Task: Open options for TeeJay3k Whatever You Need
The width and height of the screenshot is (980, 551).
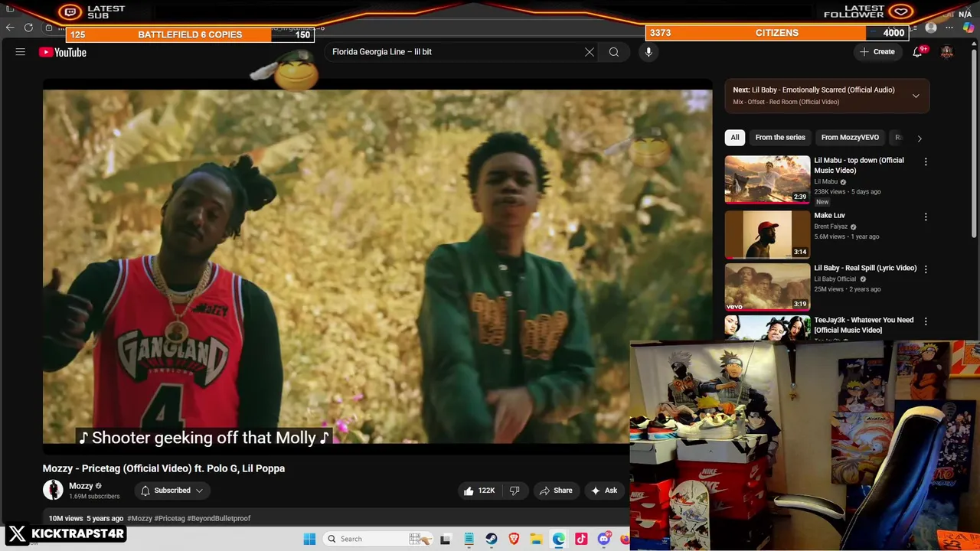Action: click(x=926, y=321)
